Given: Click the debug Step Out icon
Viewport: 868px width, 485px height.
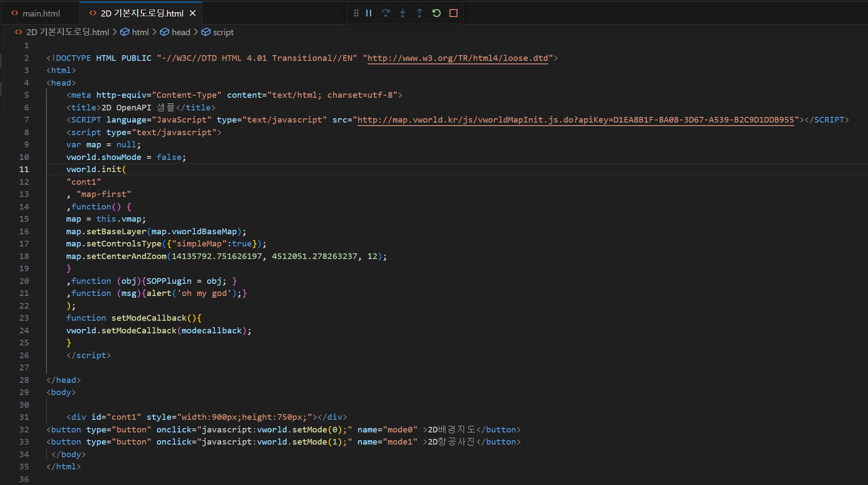Looking at the screenshot, I should [x=419, y=13].
